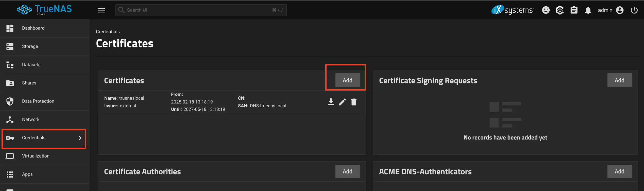Expand the Credentials submenu chevron
The image size is (644, 191).
[x=80, y=138]
